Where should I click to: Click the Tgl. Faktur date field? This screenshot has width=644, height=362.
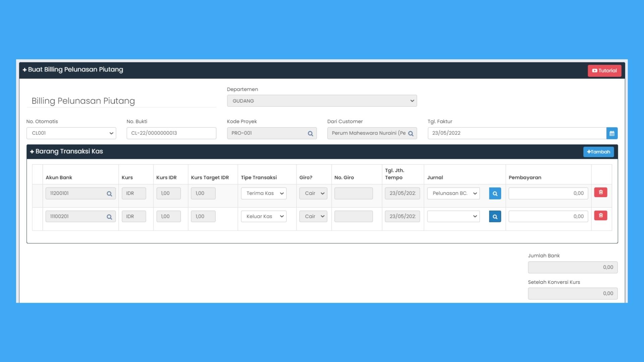(517, 133)
